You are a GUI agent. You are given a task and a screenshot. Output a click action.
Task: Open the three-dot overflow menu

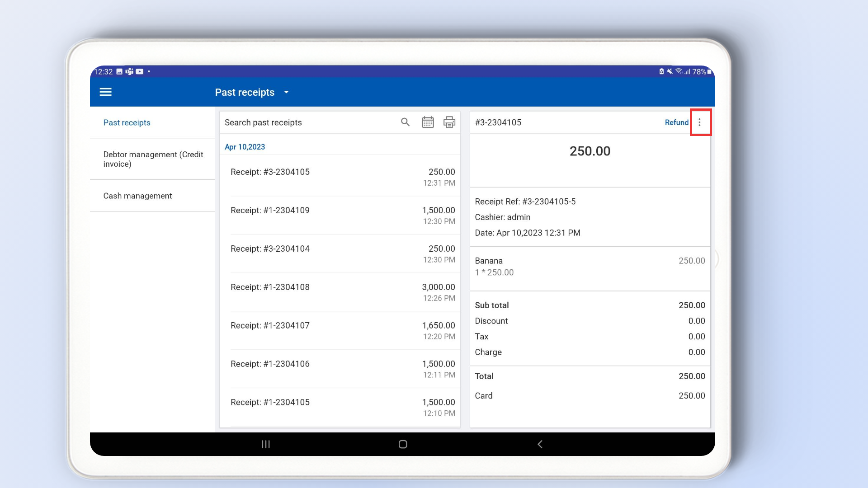click(699, 122)
